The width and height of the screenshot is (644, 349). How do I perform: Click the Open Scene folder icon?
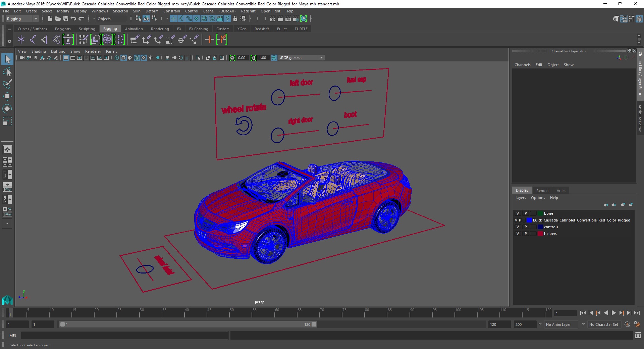pyautogui.click(x=58, y=18)
